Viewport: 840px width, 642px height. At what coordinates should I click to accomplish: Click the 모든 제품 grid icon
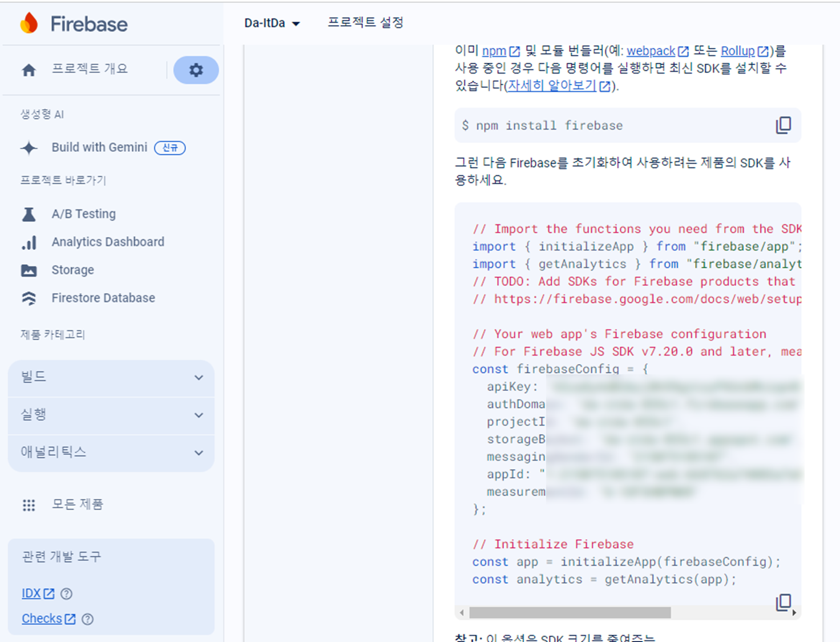pos(29,504)
